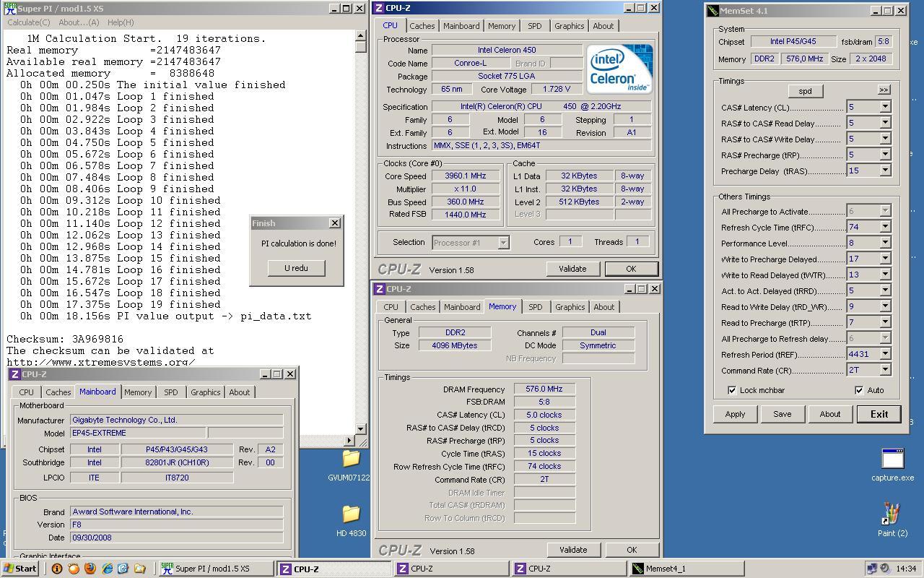The image size is (924, 578).
Task: Switch to SPD tab in top CPU-Z
Action: [x=534, y=25]
